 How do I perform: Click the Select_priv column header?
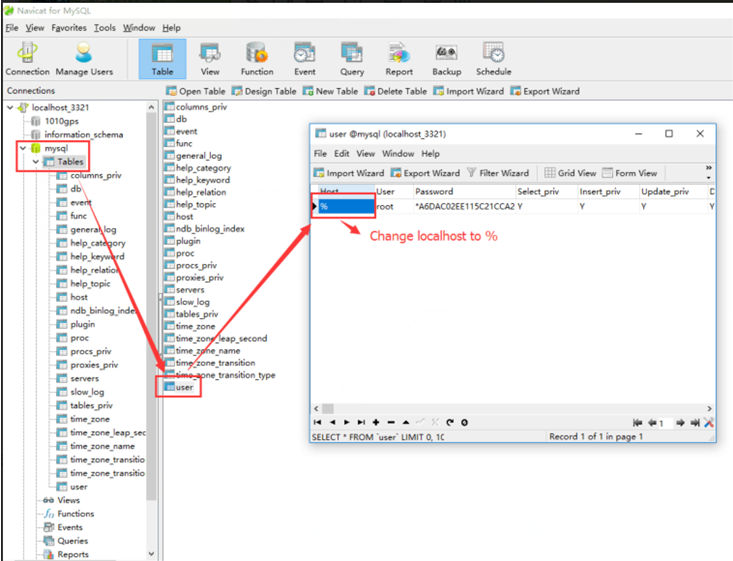546,192
